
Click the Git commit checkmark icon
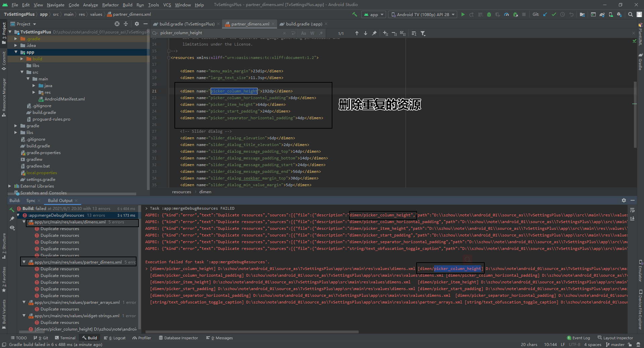coord(554,14)
